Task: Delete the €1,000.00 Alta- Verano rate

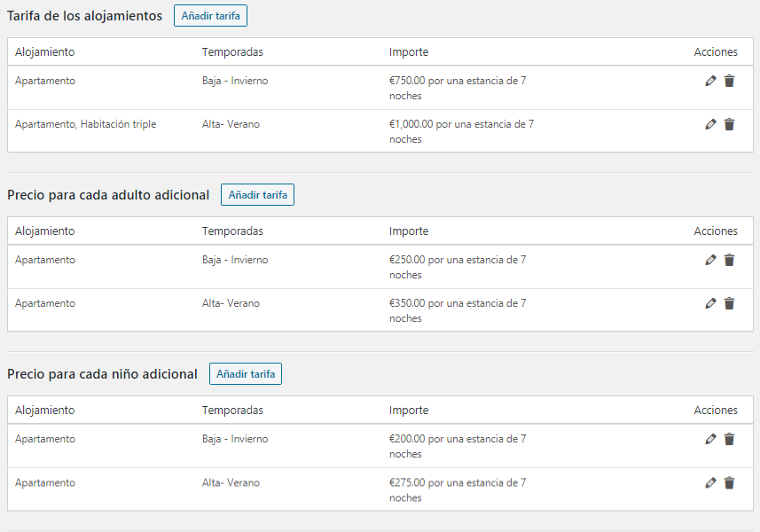Action: pos(729,125)
